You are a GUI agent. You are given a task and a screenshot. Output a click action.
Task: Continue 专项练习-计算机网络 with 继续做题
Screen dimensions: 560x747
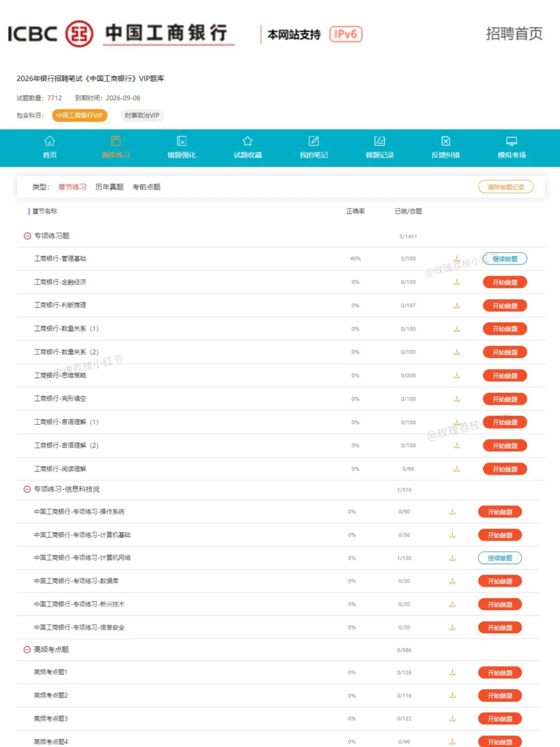pos(500,558)
